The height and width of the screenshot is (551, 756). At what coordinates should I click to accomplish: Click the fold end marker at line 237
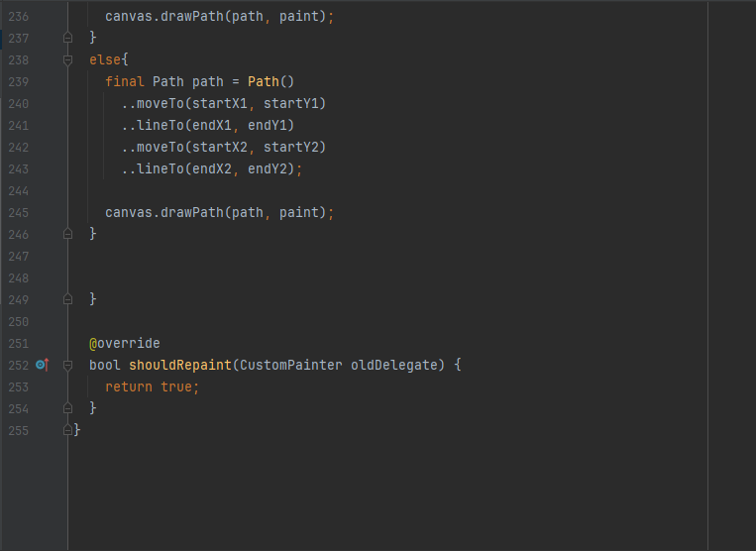tap(68, 38)
